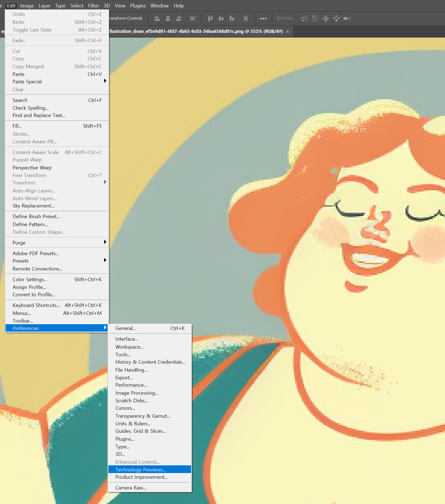Open Interface preferences
The width and height of the screenshot is (445, 504).
point(150,339)
